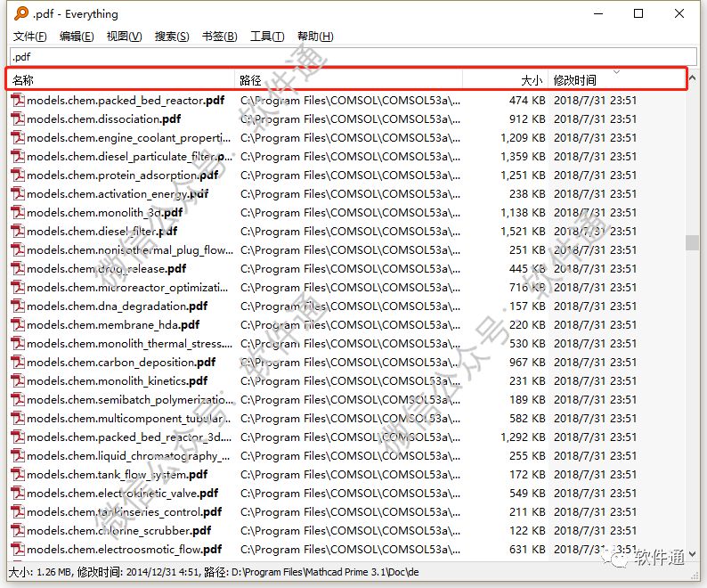The image size is (707, 588).
Task: Click PDF icon of models.chem.dissociation.pdf
Action: 18,118
